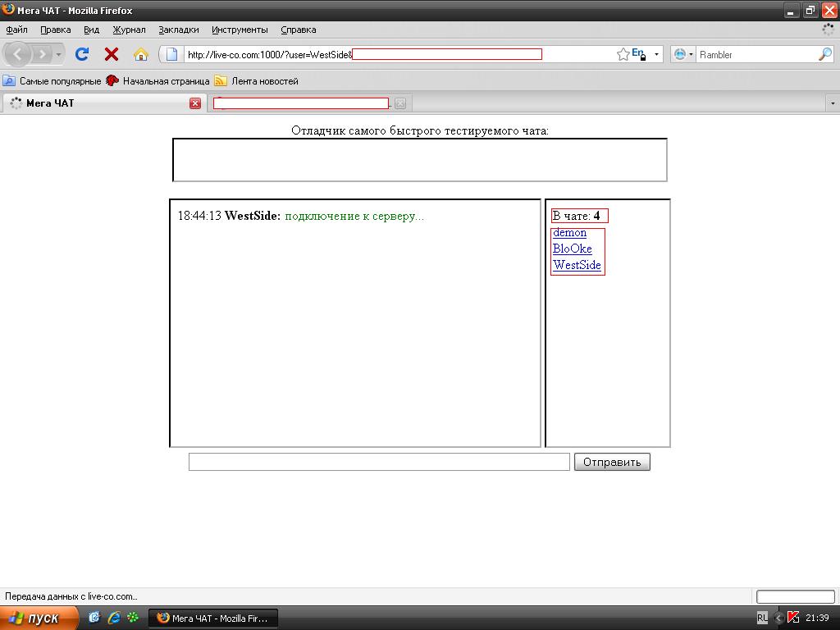Click the BloOke user link
840x630 pixels.
[572, 249]
